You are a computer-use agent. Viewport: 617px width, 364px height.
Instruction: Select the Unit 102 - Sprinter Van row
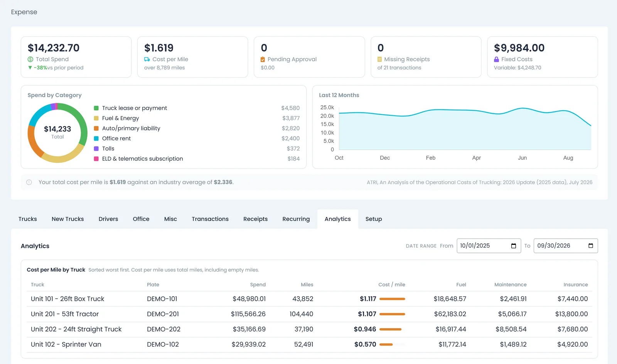[309, 345]
